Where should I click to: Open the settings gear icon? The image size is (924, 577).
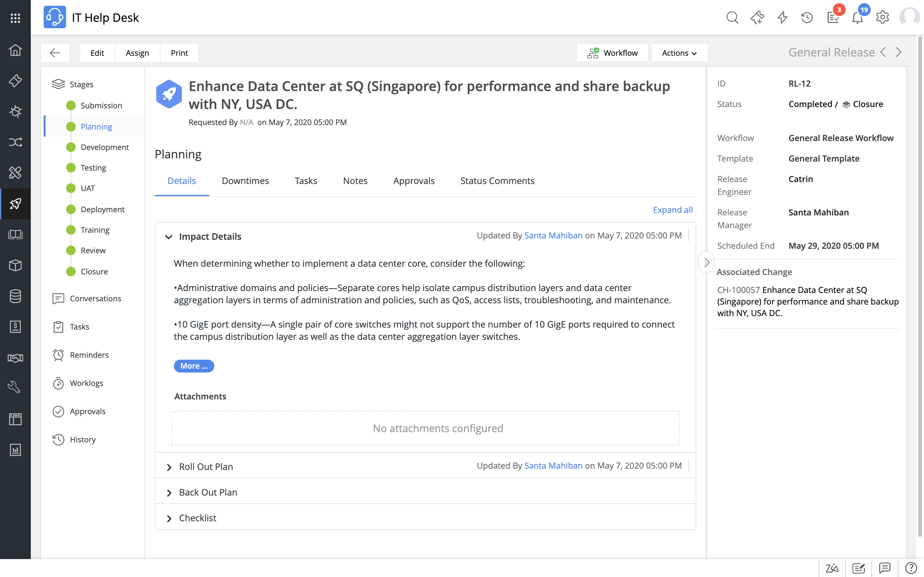(x=882, y=18)
